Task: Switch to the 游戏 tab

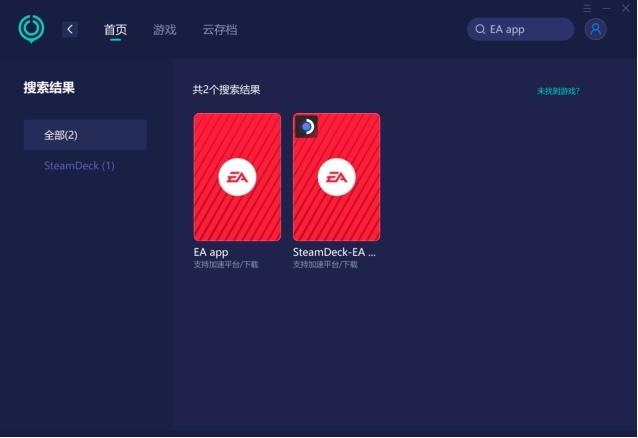Action: 165,29
